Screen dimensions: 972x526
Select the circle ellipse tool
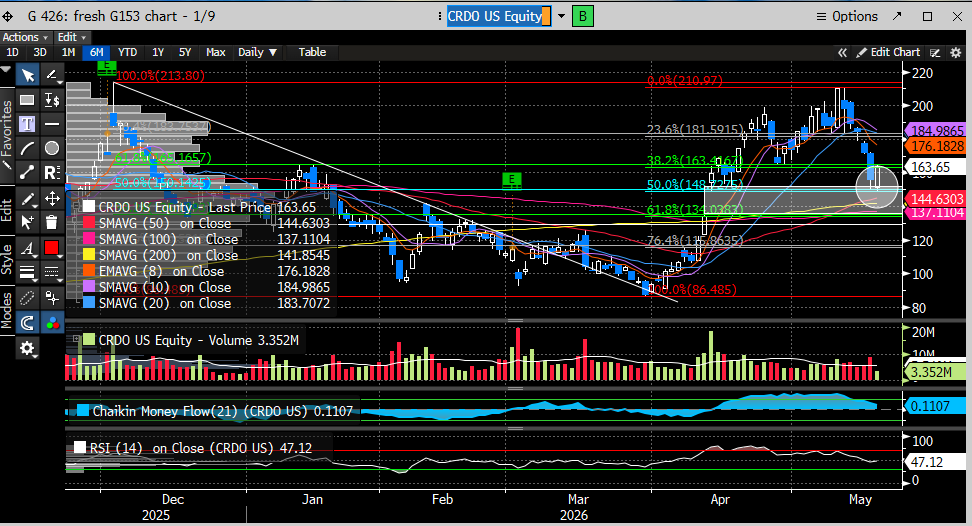pyautogui.click(x=52, y=148)
